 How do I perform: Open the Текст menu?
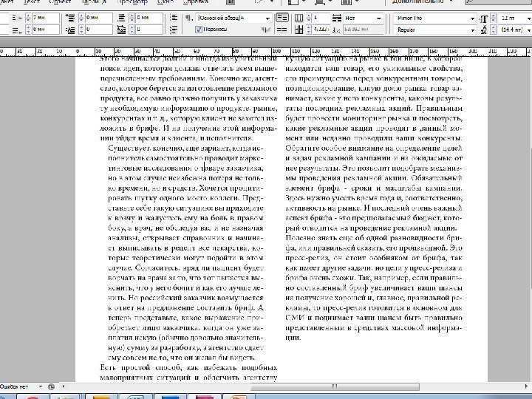pyautogui.click(x=32, y=1)
